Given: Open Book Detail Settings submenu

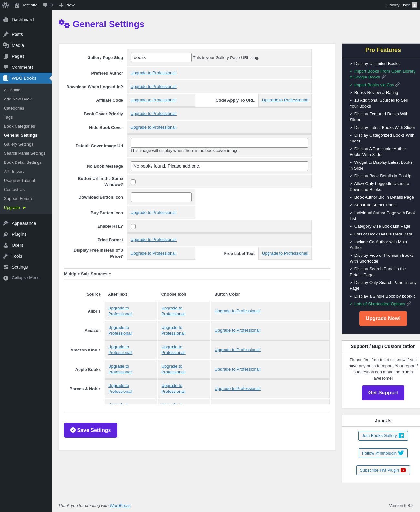Looking at the screenshot, I should pos(23,162).
